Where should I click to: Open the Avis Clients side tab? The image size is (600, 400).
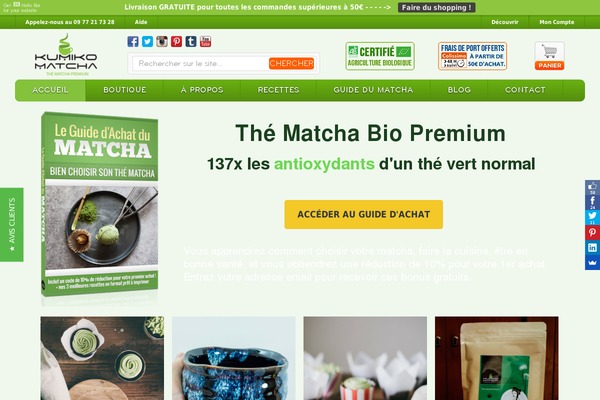11,225
